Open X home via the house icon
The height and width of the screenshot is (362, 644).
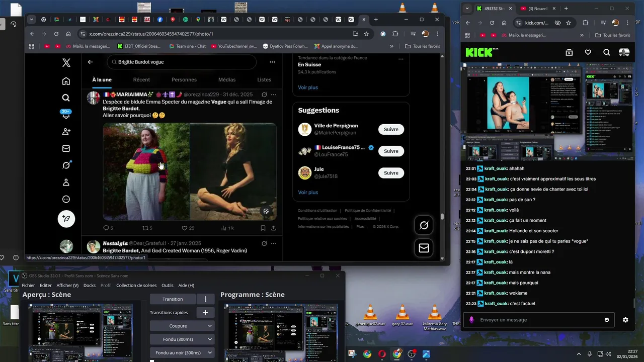click(x=66, y=81)
